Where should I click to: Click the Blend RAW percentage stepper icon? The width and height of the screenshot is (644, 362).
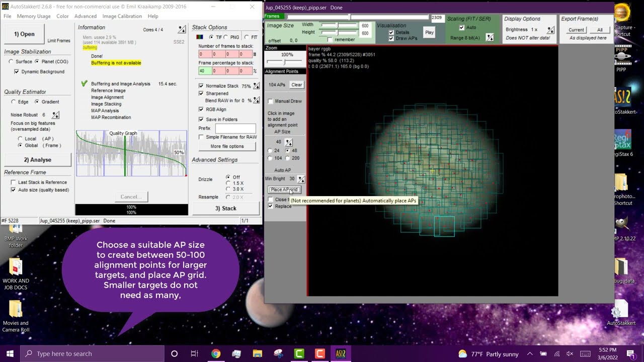pos(257,101)
